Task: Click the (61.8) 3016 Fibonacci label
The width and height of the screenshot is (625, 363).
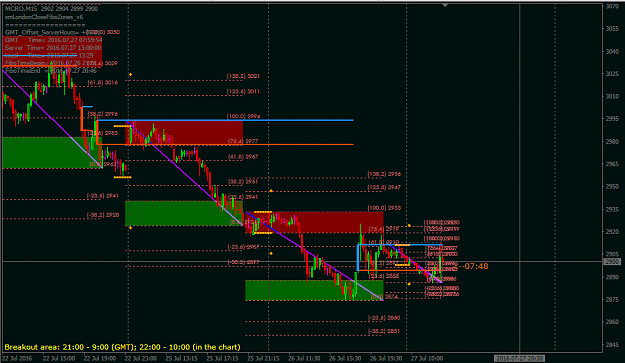Action: coord(103,82)
